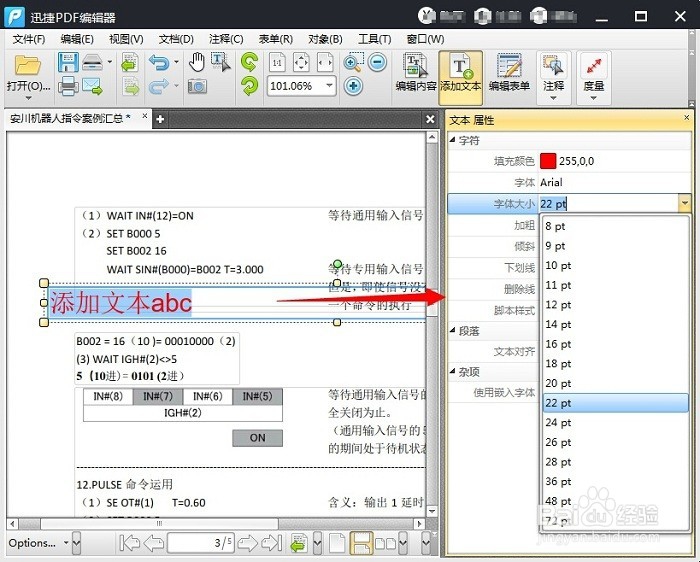Open the 表单(R) menu
Viewport: 700px width, 562px height.
click(x=275, y=39)
